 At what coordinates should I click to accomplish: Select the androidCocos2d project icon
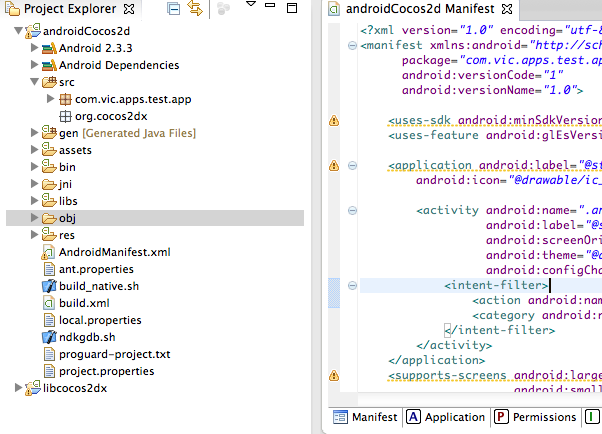(x=33, y=31)
